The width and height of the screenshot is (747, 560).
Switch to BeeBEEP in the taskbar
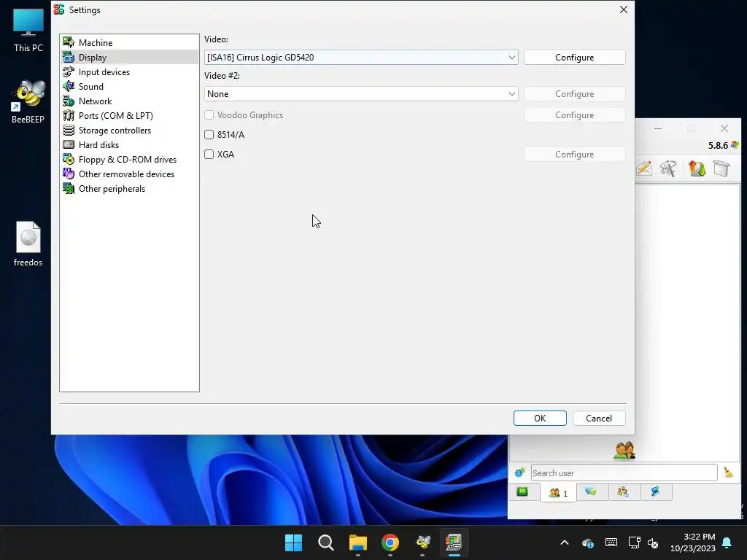[x=422, y=542]
